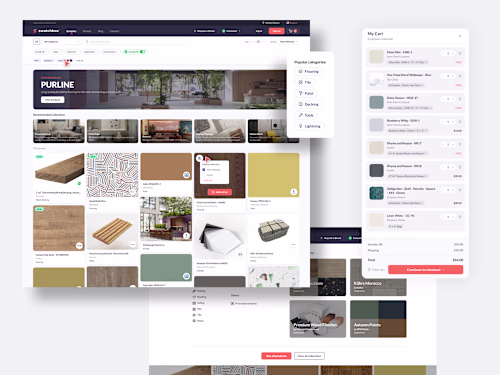Open the first filter dropdown chip
Screen dimensions: 500x375
pos(41,52)
